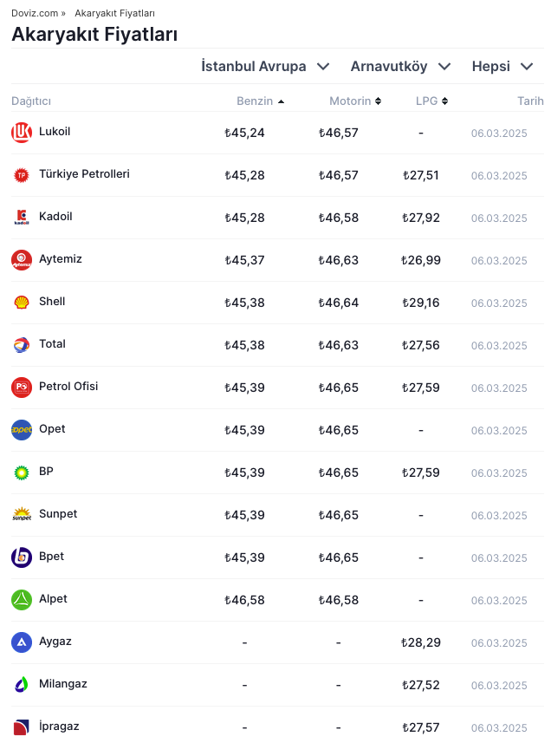Viewport: 551px width, 756px height.
Task: Click the Aytemiz logo icon
Action: tap(22, 260)
